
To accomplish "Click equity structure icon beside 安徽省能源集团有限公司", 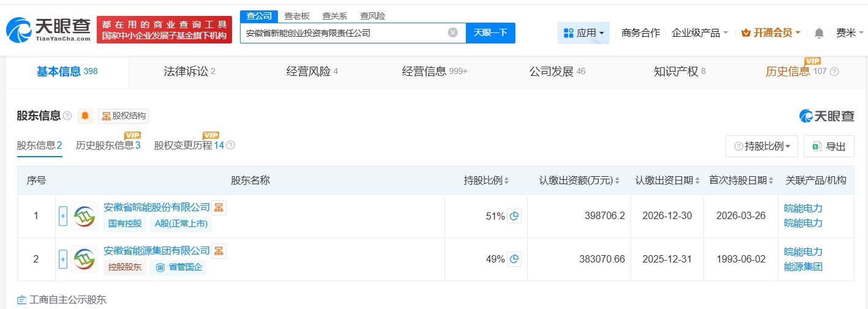I will click(x=219, y=251).
